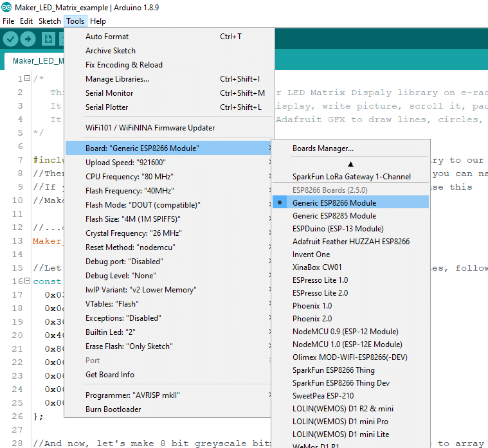Screen dimensions: 488x448
Task: Click Get Board Info
Action: pyautogui.click(x=110, y=375)
